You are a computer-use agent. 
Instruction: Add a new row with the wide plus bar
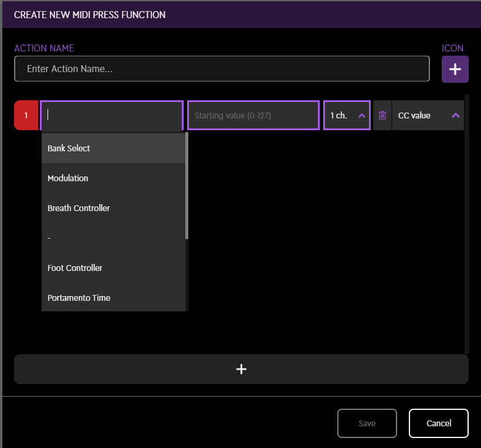(x=241, y=369)
